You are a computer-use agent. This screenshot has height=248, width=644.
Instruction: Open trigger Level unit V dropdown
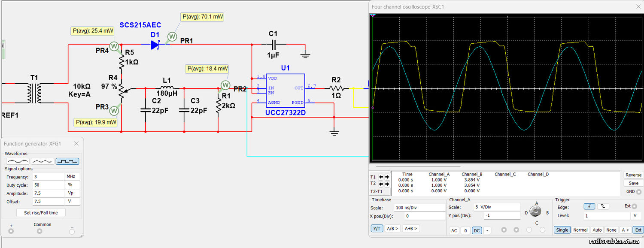(637, 216)
